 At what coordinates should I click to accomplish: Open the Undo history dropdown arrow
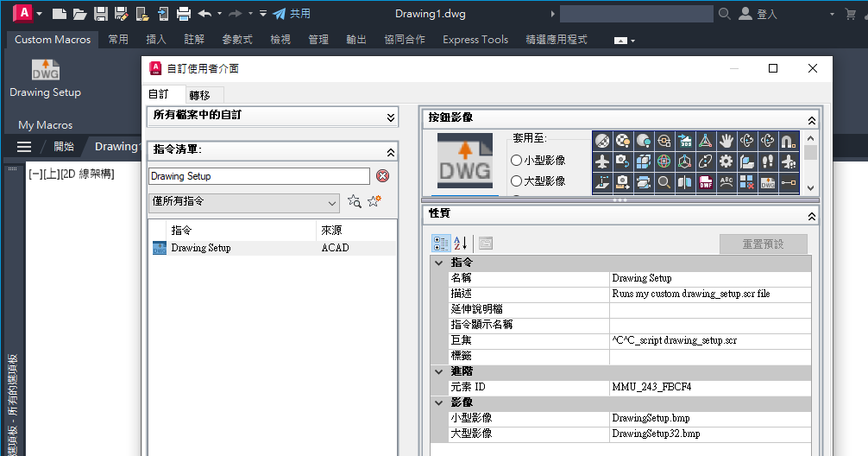220,14
